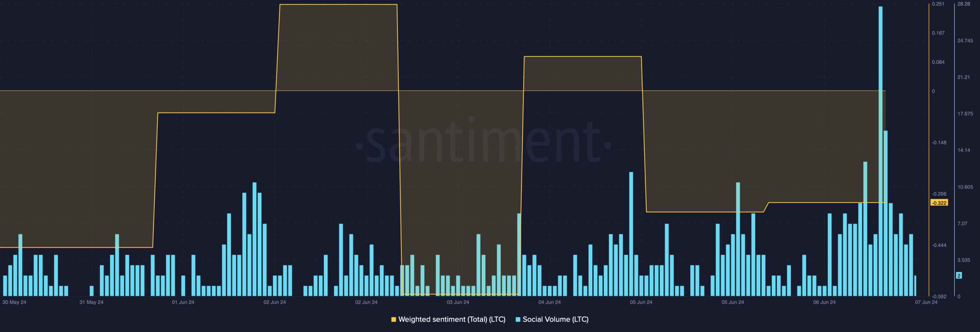The height and width of the screenshot is (332, 980).
Task: Click the 3.535 volume axis value
Action: (x=964, y=260)
